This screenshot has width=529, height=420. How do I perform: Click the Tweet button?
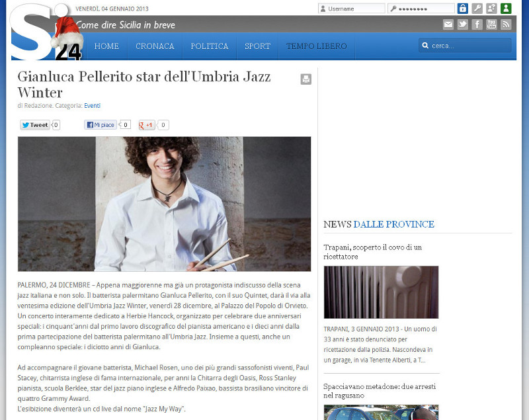click(x=35, y=125)
